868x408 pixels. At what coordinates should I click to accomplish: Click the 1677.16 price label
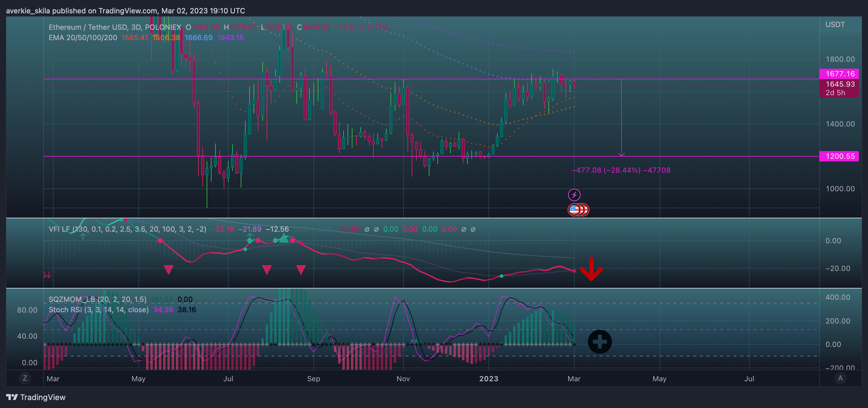(x=839, y=74)
